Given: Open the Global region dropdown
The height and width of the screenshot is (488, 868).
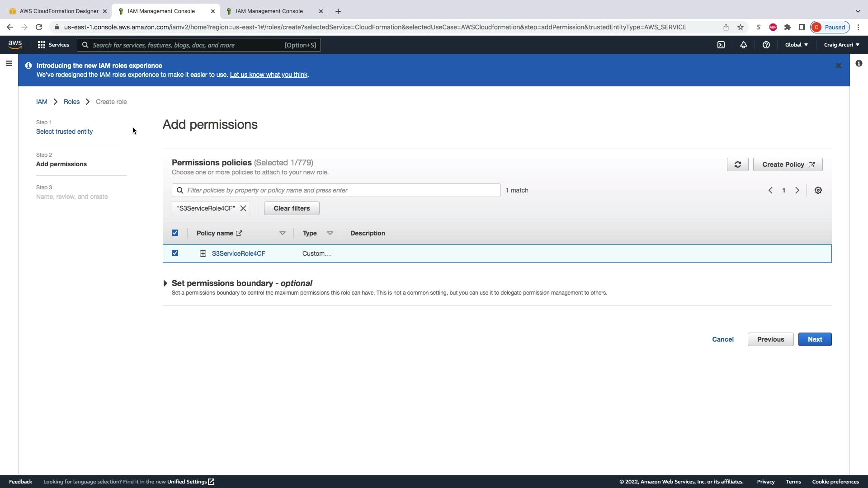Looking at the screenshot, I should click(x=796, y=45).
